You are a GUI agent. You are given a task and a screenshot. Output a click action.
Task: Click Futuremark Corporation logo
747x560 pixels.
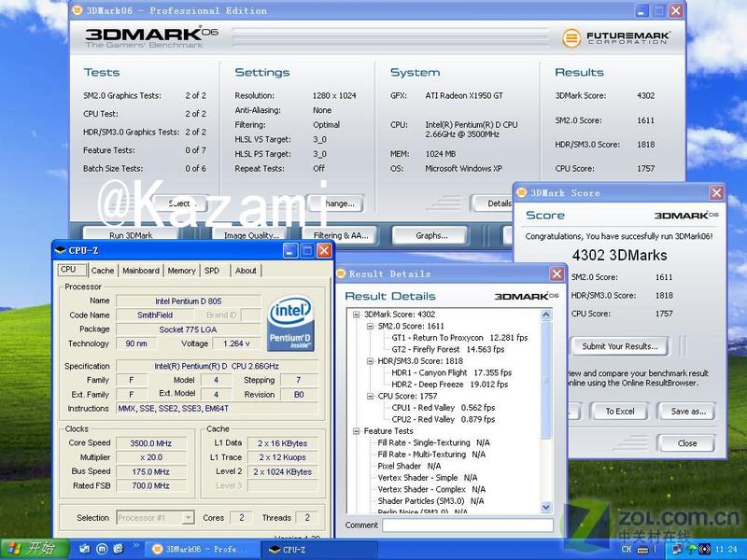coord(615,38)
